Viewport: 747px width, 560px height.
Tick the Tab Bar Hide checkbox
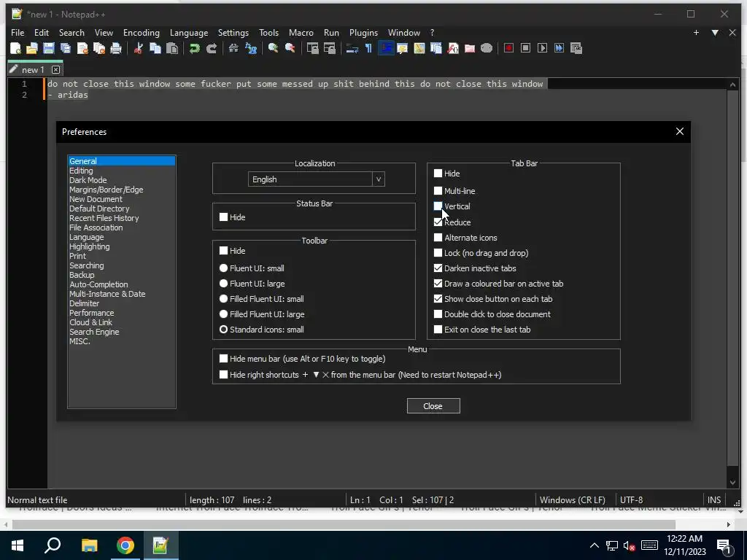(438, 174)
